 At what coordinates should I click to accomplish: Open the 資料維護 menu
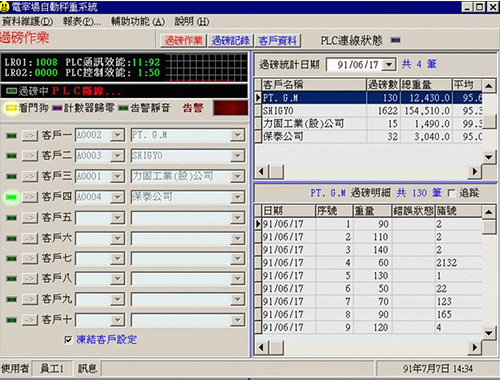pos(27,22)
